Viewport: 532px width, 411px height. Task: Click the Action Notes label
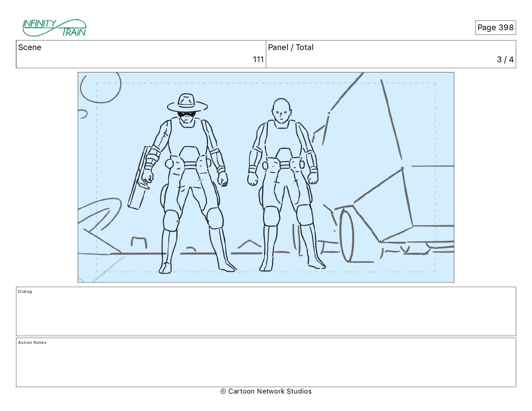(32, 342)
